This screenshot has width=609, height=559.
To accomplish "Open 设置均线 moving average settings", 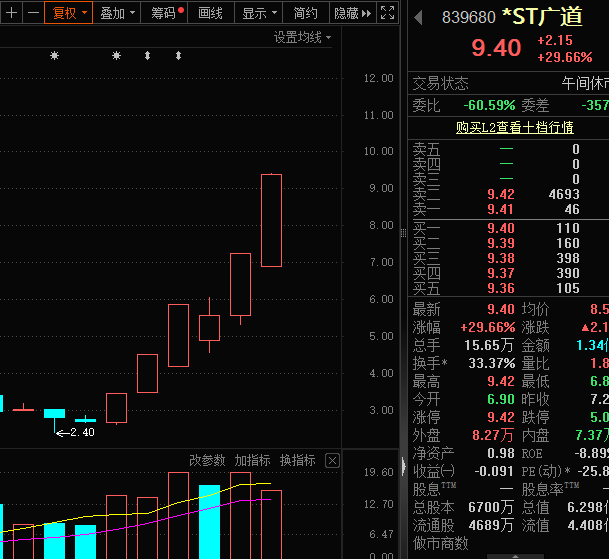I will coord(303,37).
